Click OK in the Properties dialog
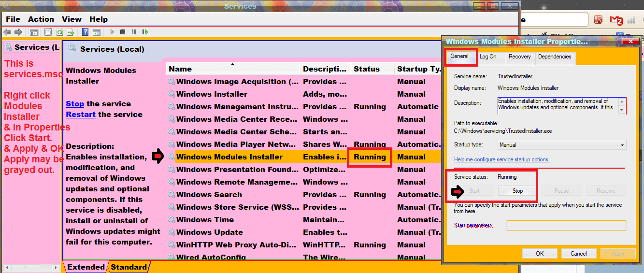The width and height of the screenshot is (644, 273). tap(540, 253)
